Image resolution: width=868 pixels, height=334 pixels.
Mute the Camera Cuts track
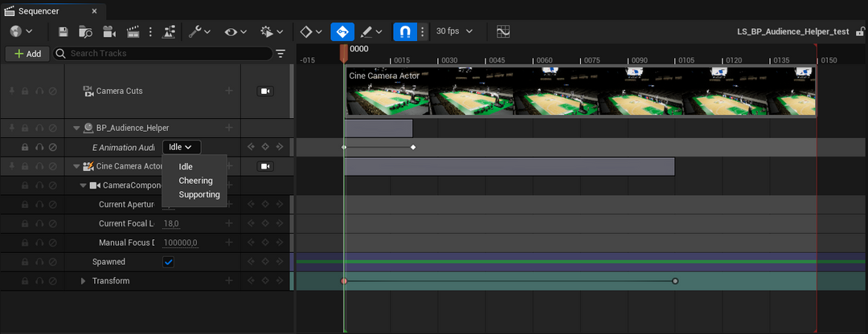53,91
